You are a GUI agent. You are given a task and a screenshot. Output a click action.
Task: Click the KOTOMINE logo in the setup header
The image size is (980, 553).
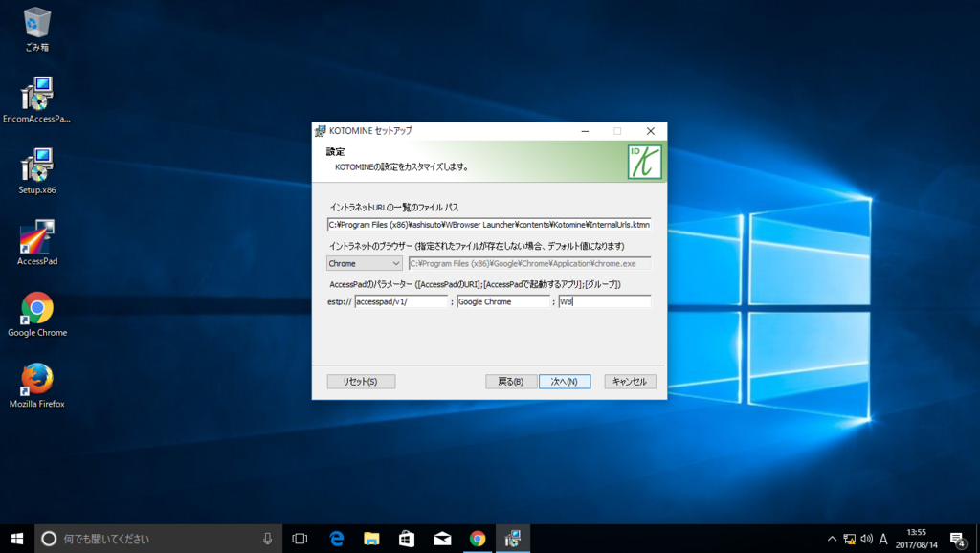point(644,162)
